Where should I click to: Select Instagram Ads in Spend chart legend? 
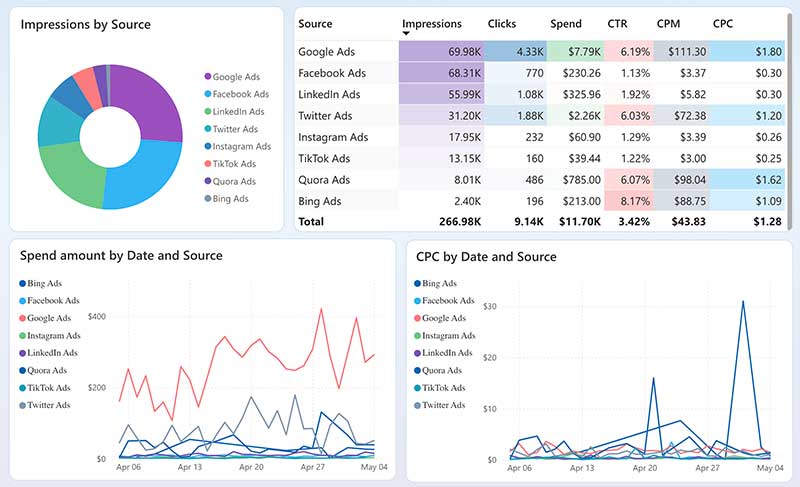coord(50,336)
